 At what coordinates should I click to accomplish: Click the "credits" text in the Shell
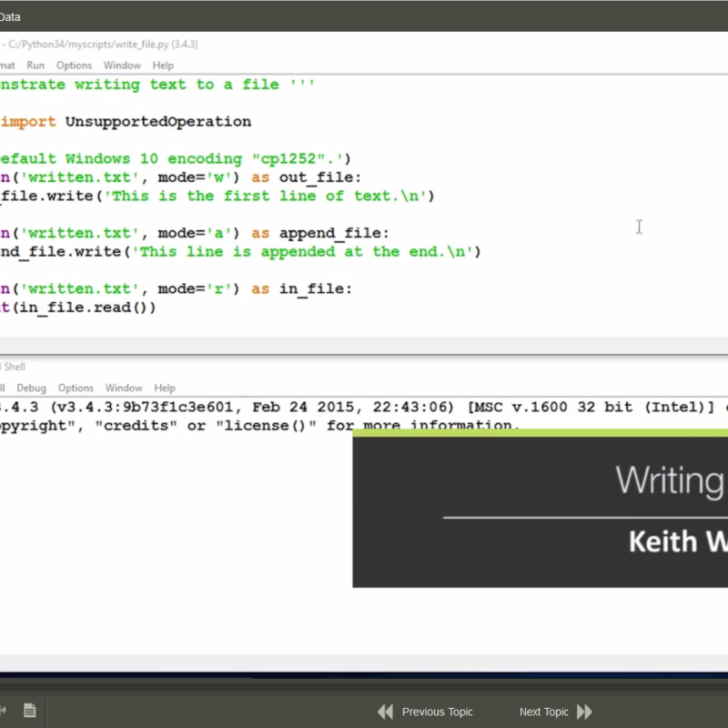(x=136, y=426)
